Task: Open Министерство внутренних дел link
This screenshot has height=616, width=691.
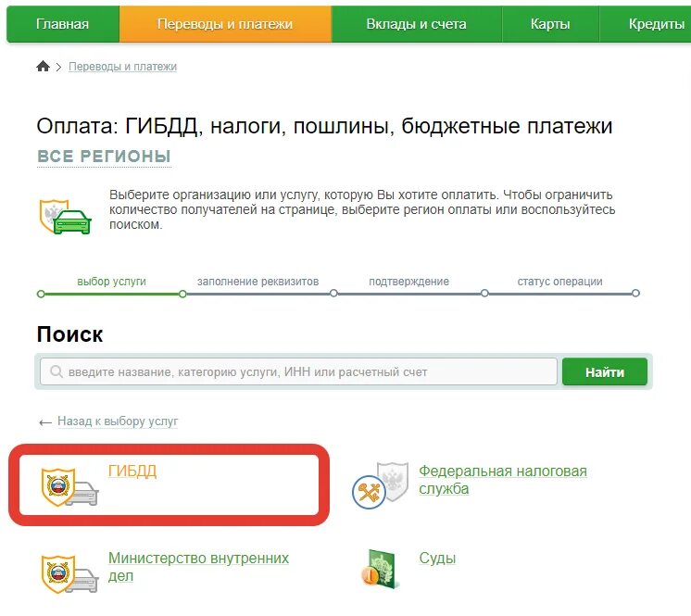Action: tap(198, 567)
